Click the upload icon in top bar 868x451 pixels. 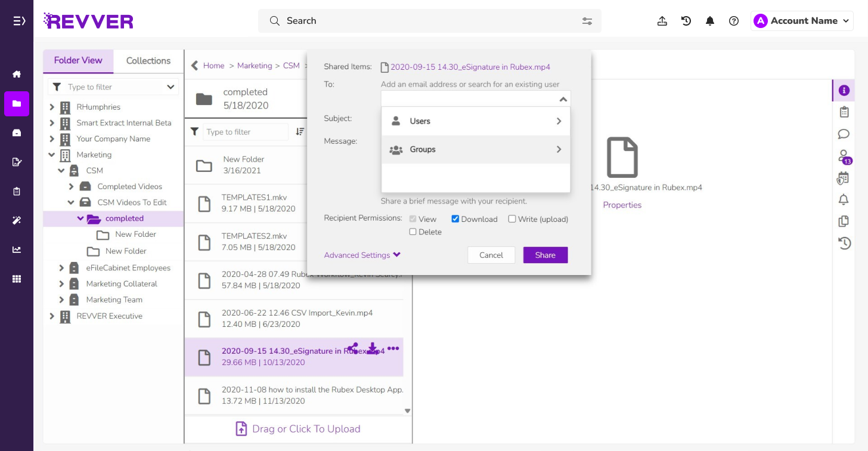pyautogui.click(x=662, y=20)
